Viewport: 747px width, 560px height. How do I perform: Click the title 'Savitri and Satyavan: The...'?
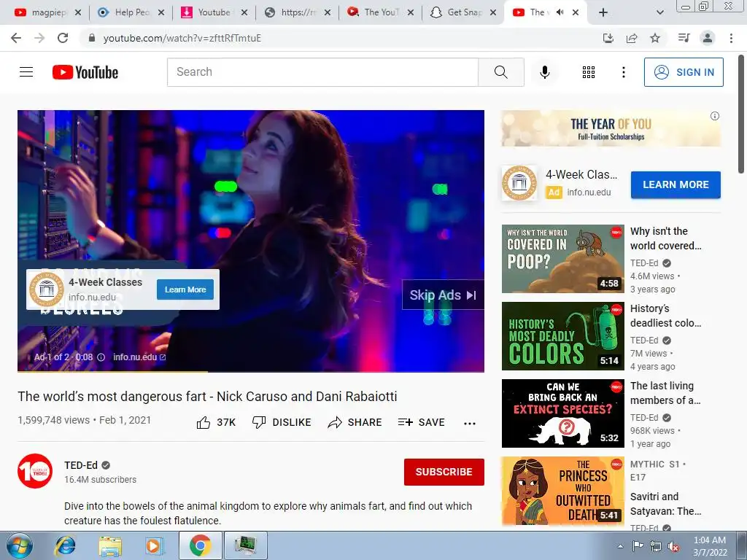pos(665,504)
